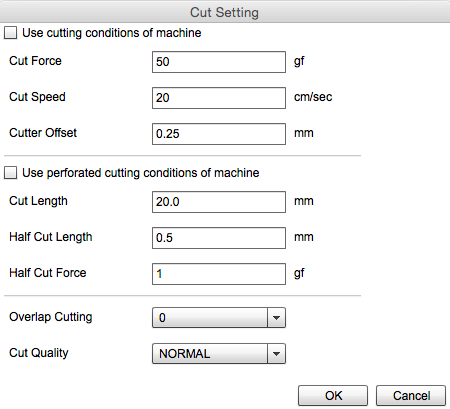Click the Cut Setting title bar
The image size is (450, 409).
pyautogui.click(x=225, y=12)
